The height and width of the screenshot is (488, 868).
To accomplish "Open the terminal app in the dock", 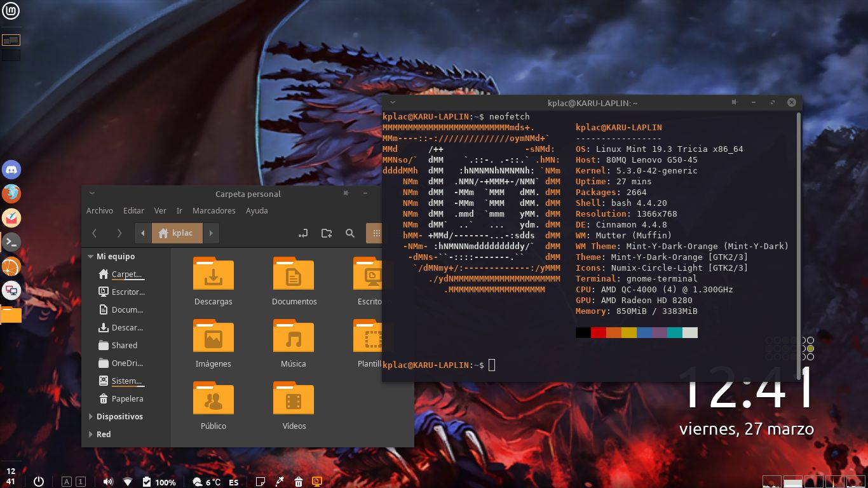I will (x=11, y=242).
